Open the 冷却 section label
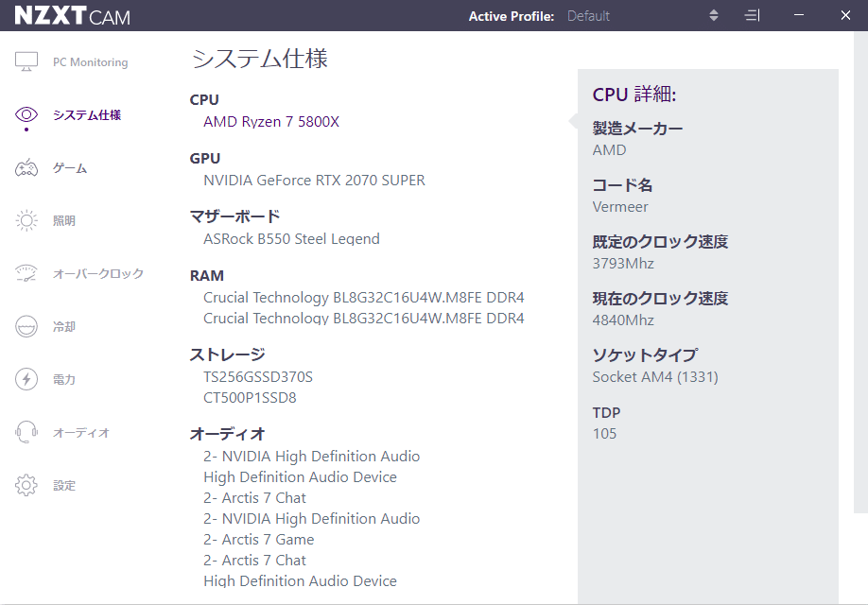The height and width of the screenshot is (605, 868). pos(64,326)
